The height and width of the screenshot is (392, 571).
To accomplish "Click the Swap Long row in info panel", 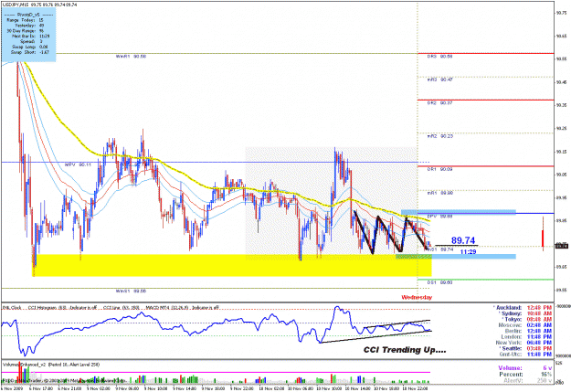I will pyautogui.click(x=30, y=47).
